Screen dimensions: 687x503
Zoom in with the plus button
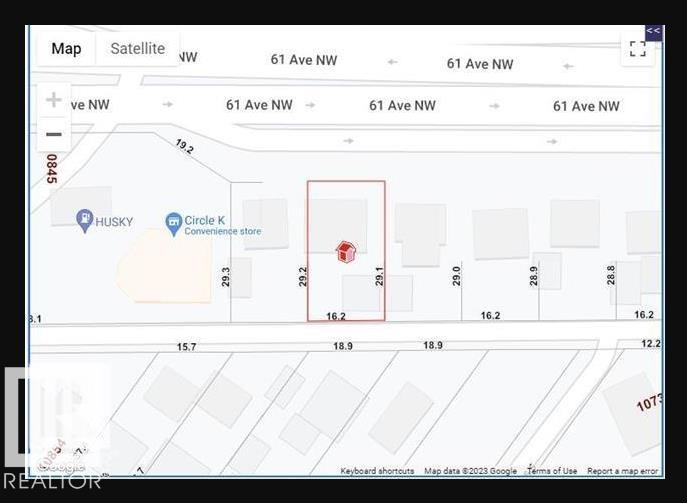tap(54, 100)
